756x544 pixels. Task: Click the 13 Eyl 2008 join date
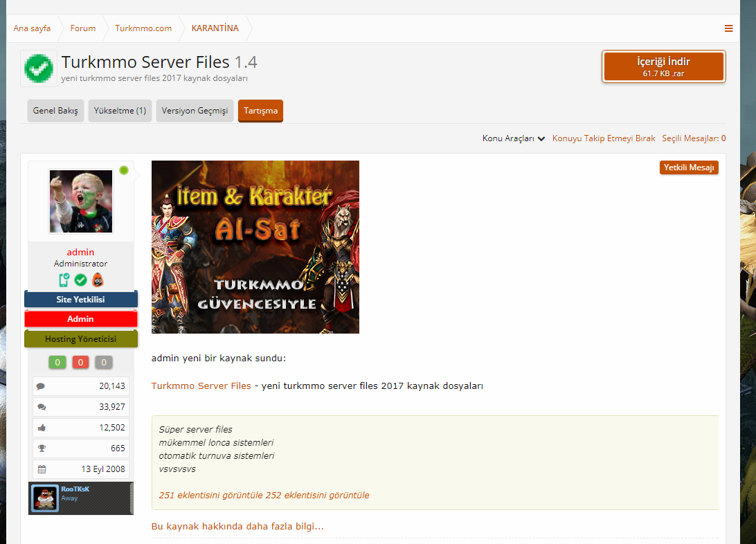[103, 469]
